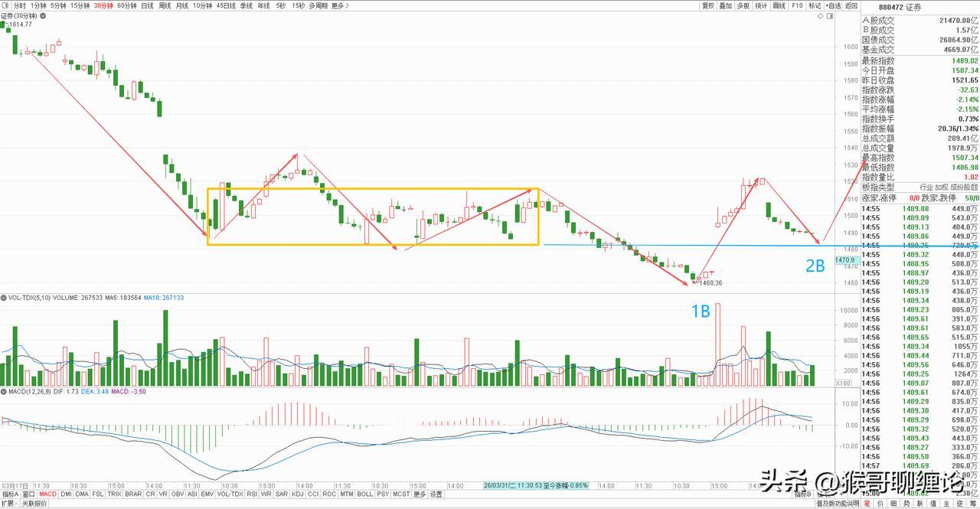Viewport: 980px width, 509px height.
Task: Select the BOLL indicator
Action: coord(365,494)
